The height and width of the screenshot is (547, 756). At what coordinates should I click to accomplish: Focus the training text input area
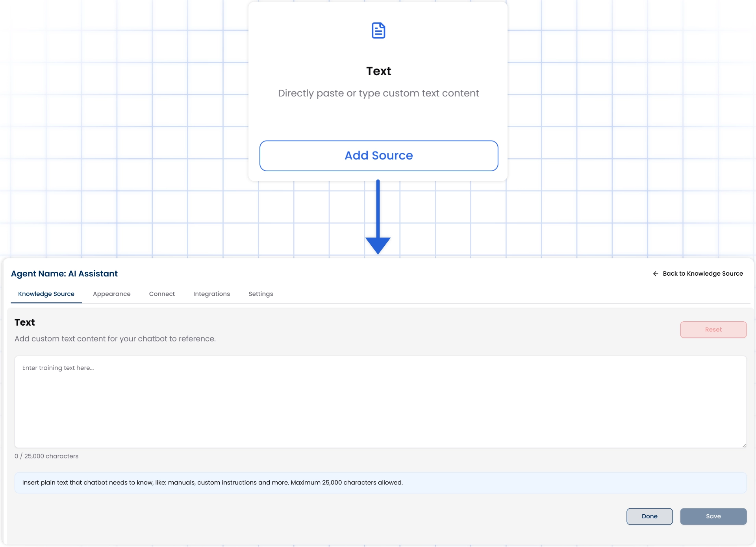(380, 402)
